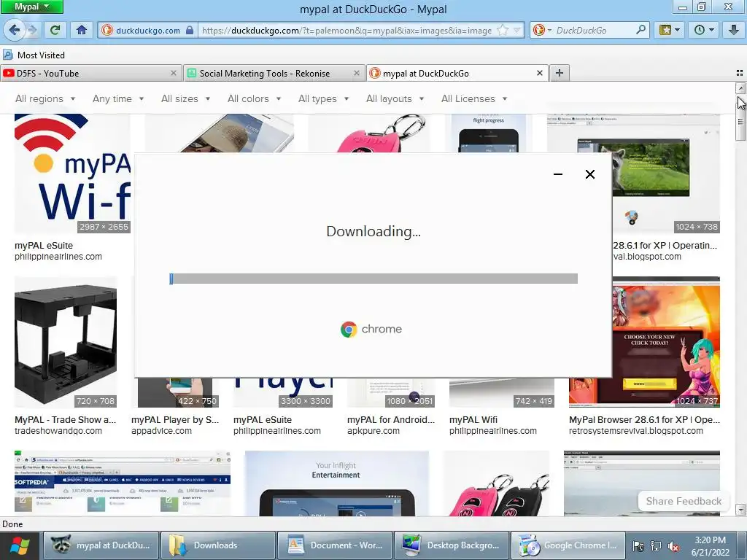
Task: Close the Social Marketing Tools tab
Action: 356,73
